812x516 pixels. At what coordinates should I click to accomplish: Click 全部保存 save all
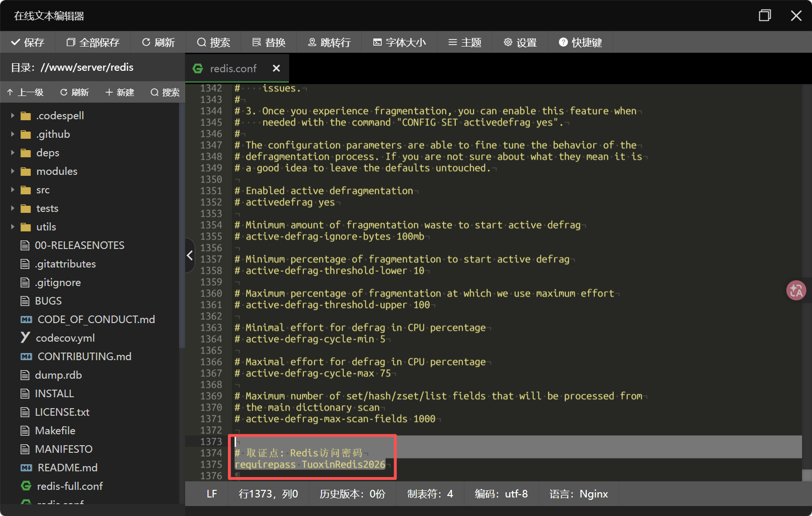pyautogui.click(x=93, y=42)
